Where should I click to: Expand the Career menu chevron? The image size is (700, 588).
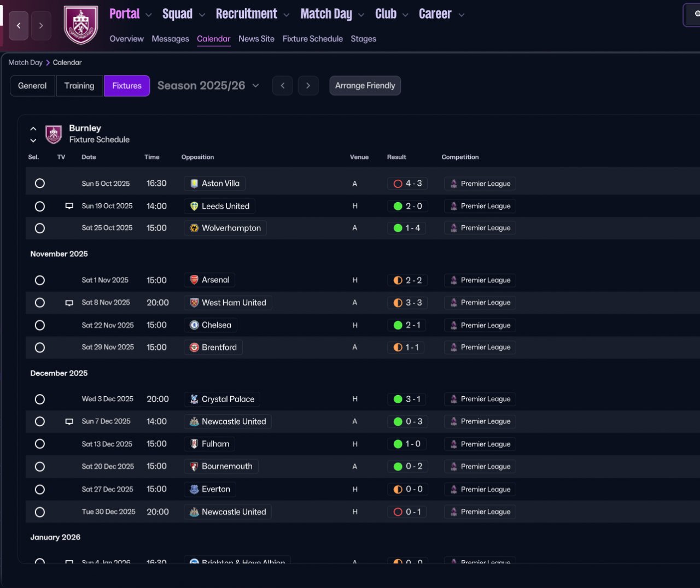point(462,15)
